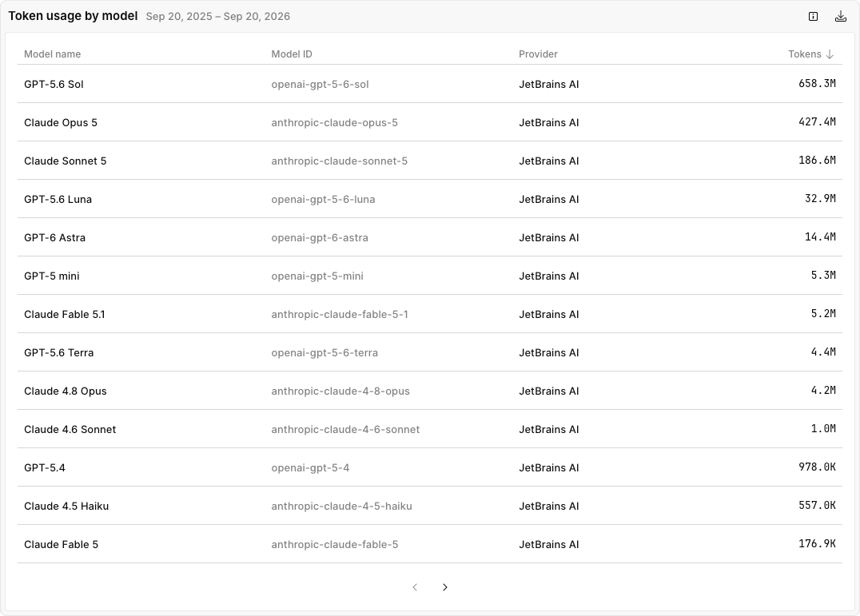Click JetBrains AI provider in GPT-6 Astra row
The image size is (860, 616).
tap(549, 238)
